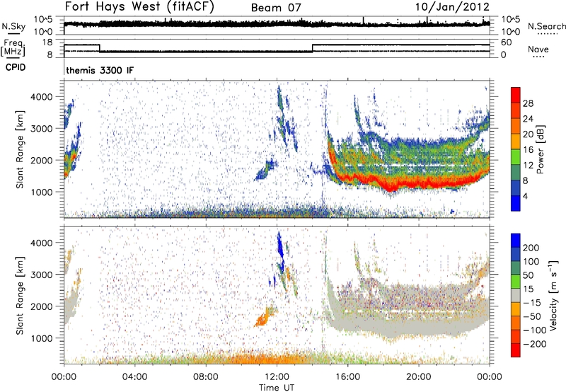This screenshot has height=392, width=566.
Task: Click the '20' label on the Power colorbar
Action: click(528, 134)
